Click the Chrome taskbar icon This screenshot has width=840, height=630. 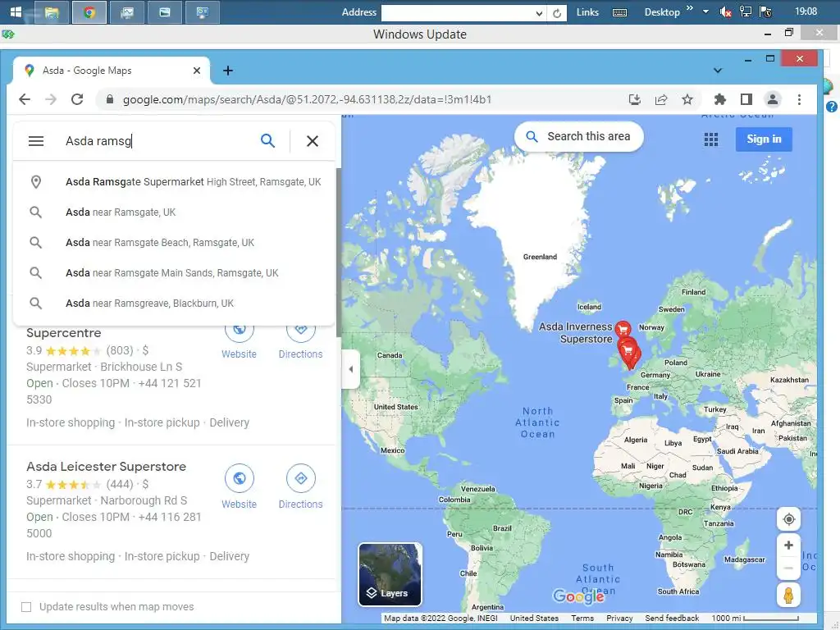tap(89, 12)
